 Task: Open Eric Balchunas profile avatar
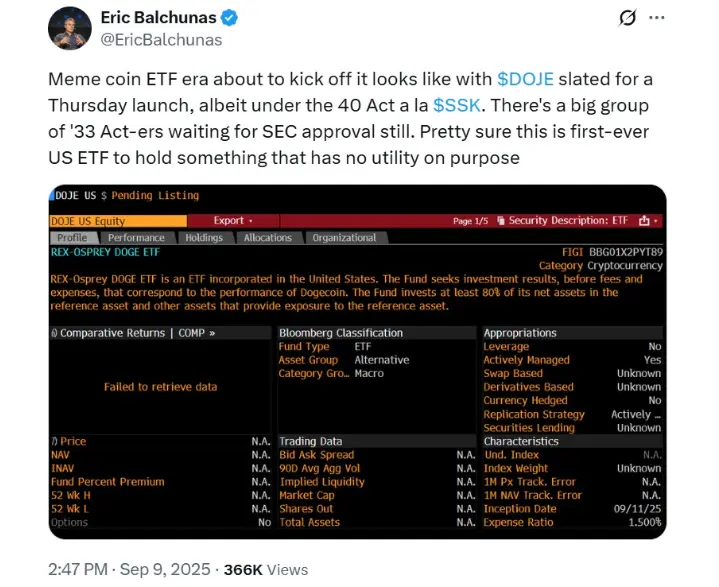click(x=70, y=28)
